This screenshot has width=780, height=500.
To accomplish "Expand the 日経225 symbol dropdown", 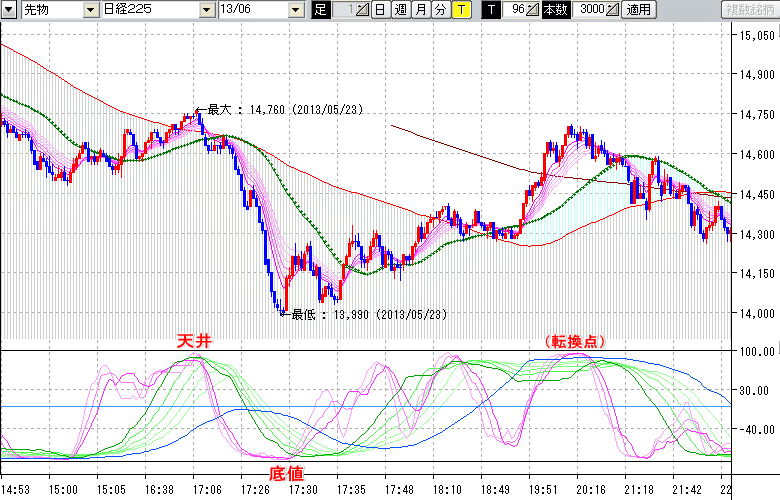I will [x=206, y=10].
